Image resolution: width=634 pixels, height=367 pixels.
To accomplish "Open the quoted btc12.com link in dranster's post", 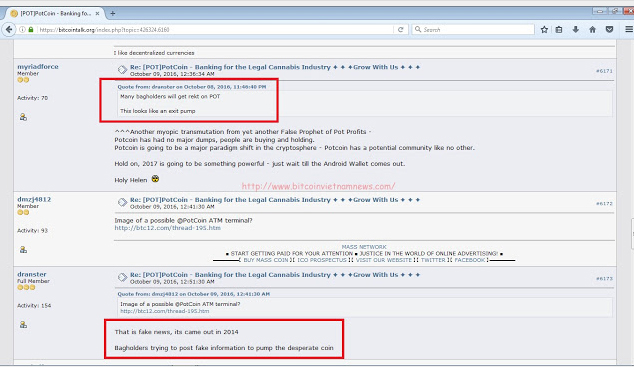I will (x=165, y=311).
